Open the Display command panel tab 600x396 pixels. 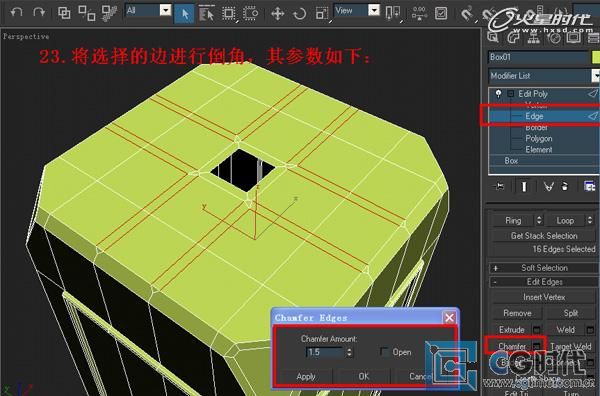(x=574, y=37)
